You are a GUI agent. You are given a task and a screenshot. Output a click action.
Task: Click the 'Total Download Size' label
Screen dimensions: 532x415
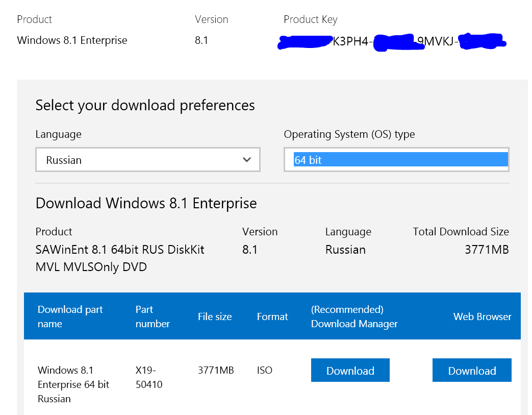[x=461, y=232]
